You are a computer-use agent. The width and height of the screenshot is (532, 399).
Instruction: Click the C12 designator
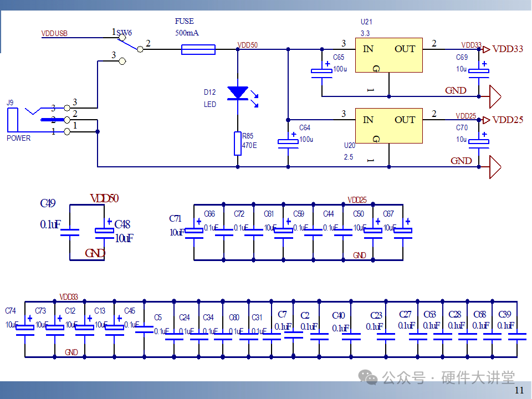tap(70, 311)
